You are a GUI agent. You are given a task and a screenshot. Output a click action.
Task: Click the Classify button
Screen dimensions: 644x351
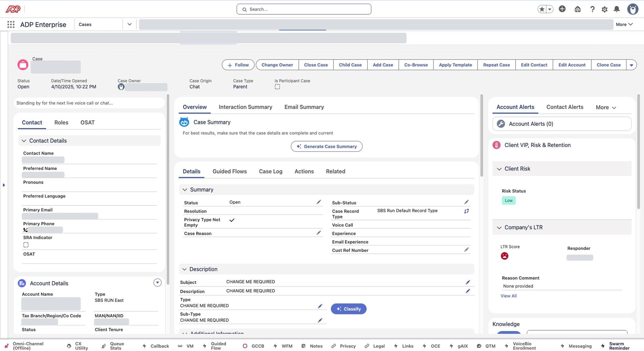[348, 309]
